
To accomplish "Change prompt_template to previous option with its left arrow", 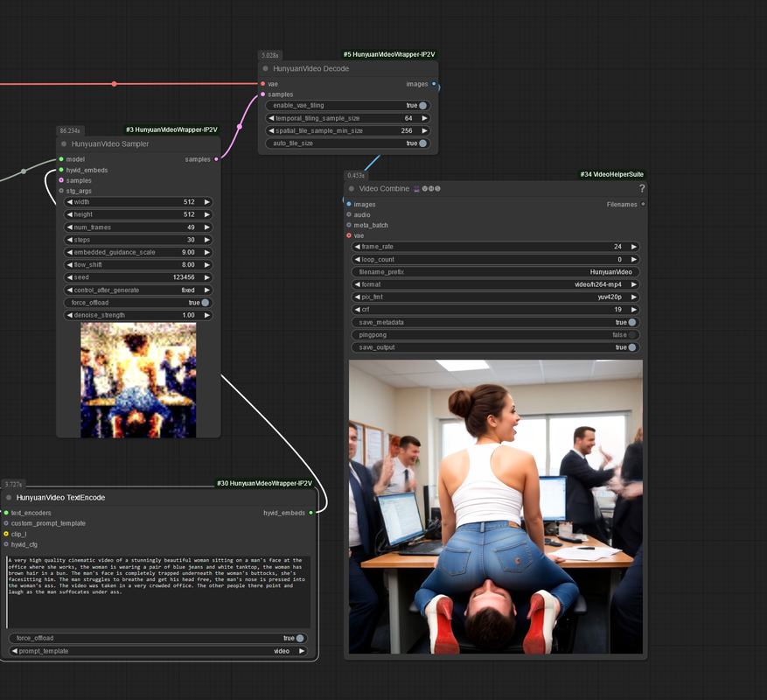I will [x=15, y=651].
